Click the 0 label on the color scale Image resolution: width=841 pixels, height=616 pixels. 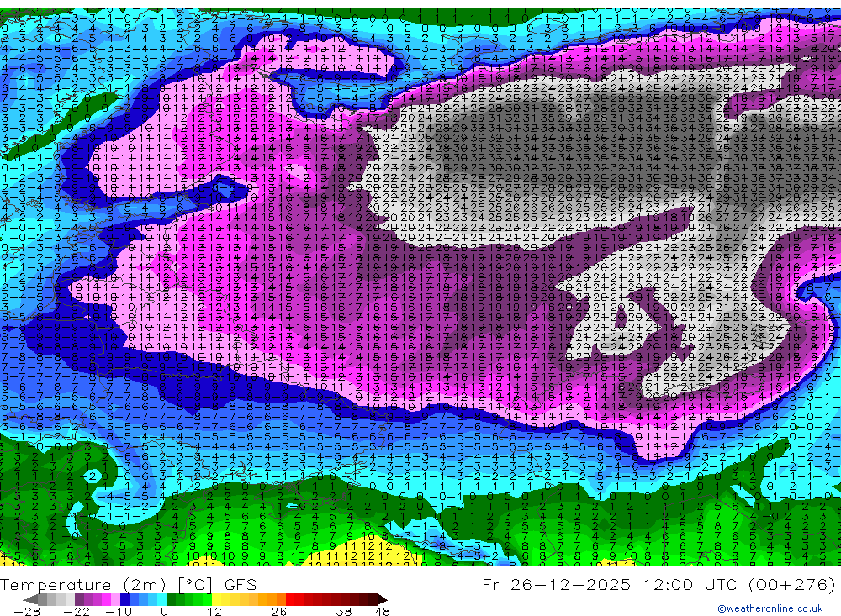[x=164, y=612]
